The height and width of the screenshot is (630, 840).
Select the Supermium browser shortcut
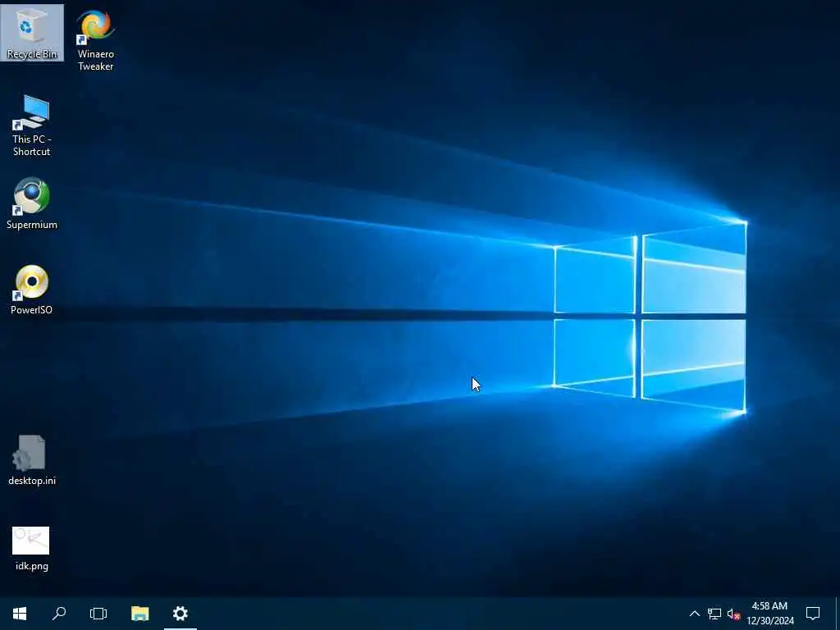coord(32,203)
